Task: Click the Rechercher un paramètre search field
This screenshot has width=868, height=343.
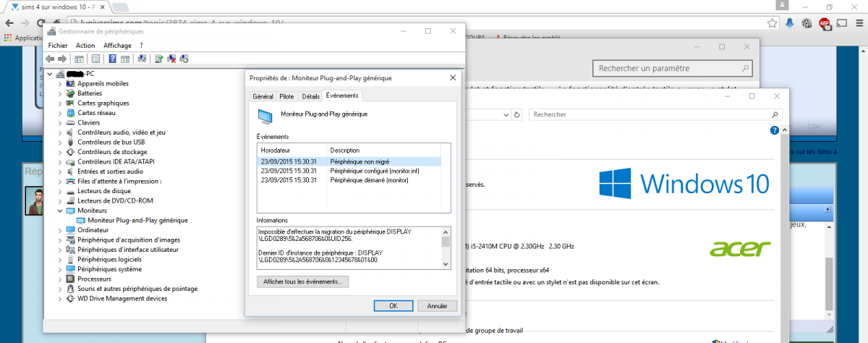Action: [x=671, y=68]
